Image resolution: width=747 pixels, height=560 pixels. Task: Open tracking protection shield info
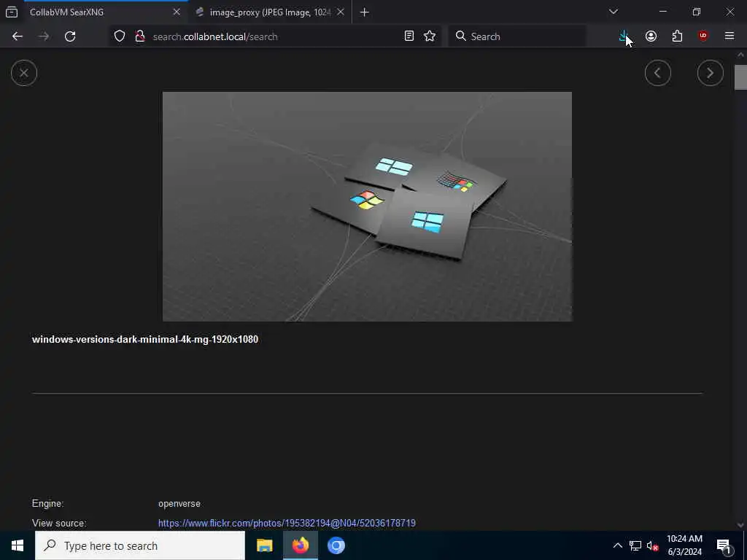point(120,36)
